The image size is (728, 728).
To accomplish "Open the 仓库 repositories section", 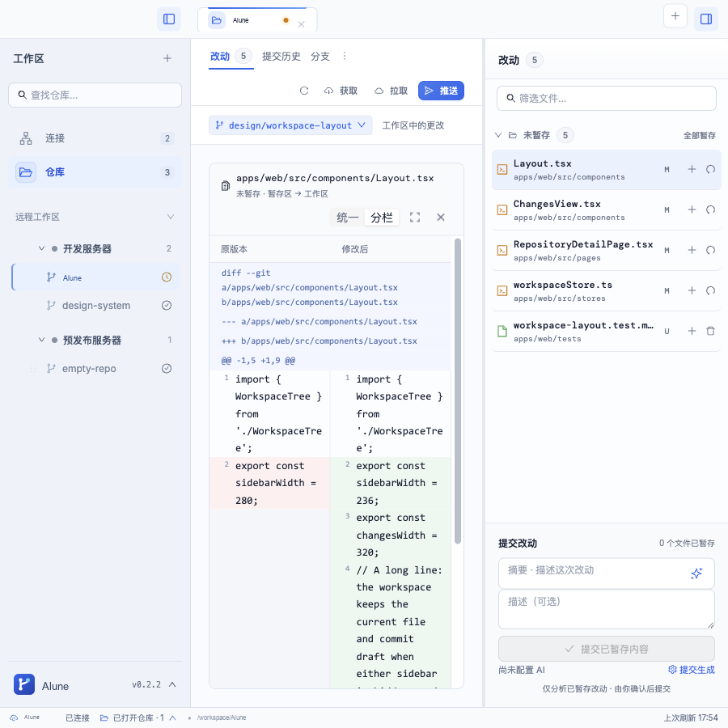I will click(95, 172).
